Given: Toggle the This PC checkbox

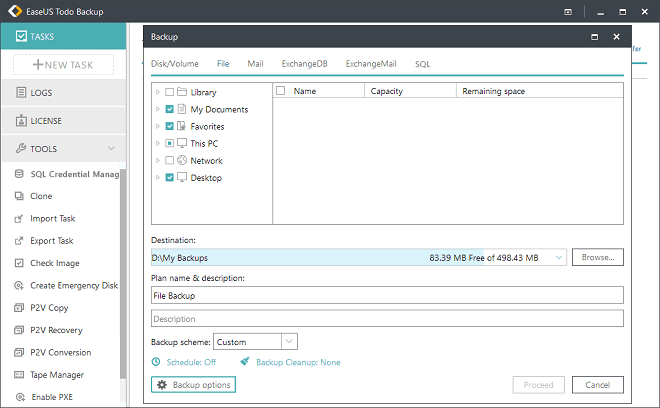Looking at the screenshot, I should (x=169, y=143).
